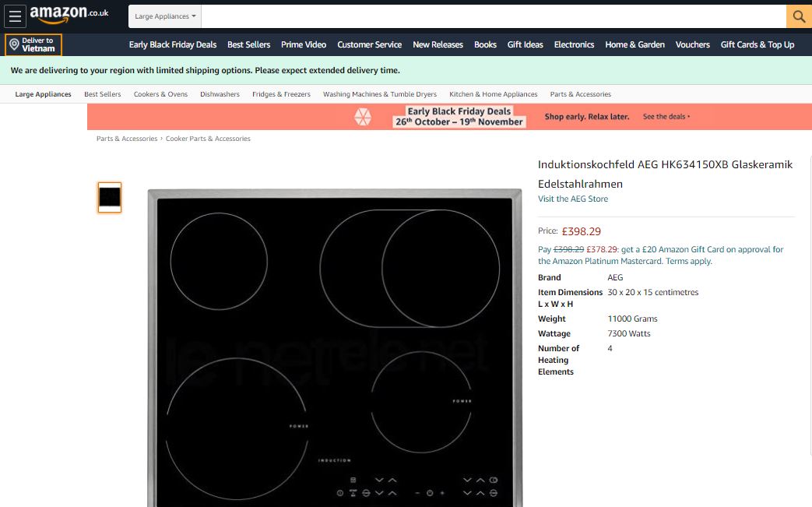Screen dimensions: 812x507
Task: Open Vouchers page
Action: tap(692, 44)
